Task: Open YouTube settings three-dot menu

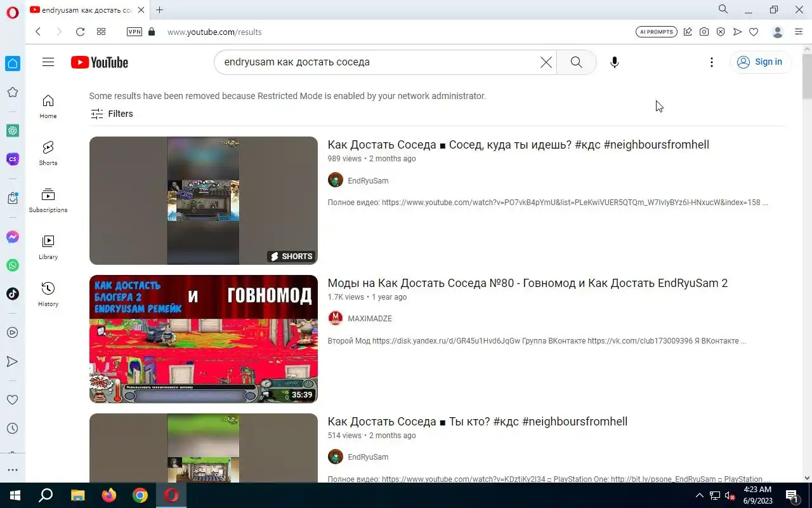Action: click(712, 62)
